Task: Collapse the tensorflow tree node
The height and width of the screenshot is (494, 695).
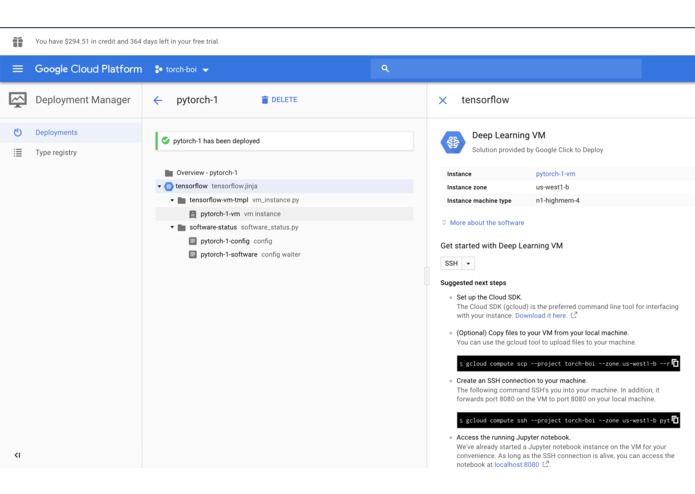Action: pyautogui.click(x=159, y=186)
